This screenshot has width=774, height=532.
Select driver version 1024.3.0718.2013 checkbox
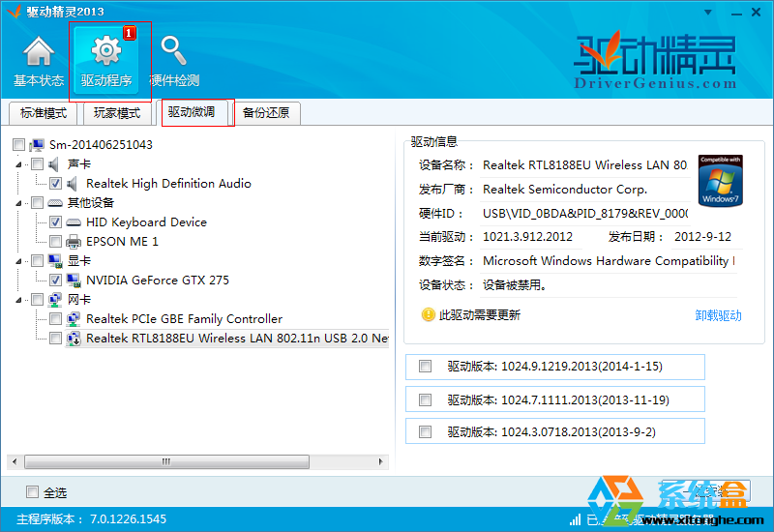[425, 431]
